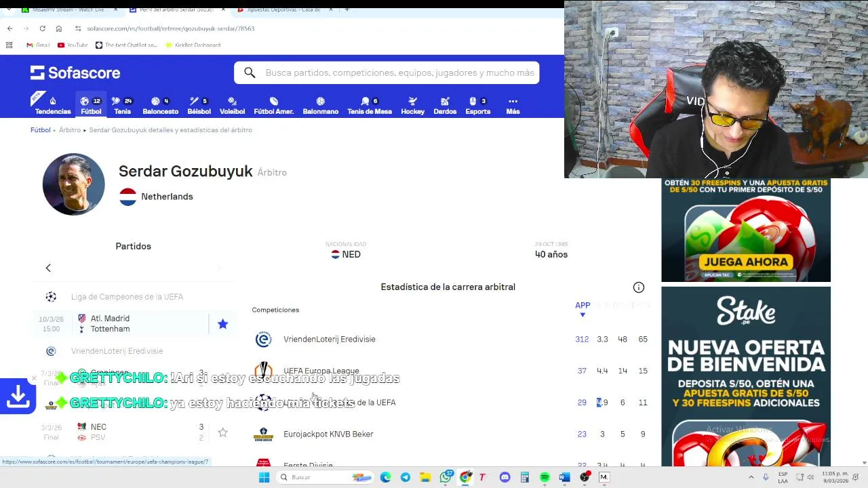Open the VriendenLoterij Eredivisie matches heading
The image size is (868, 488).
point(117,351)
